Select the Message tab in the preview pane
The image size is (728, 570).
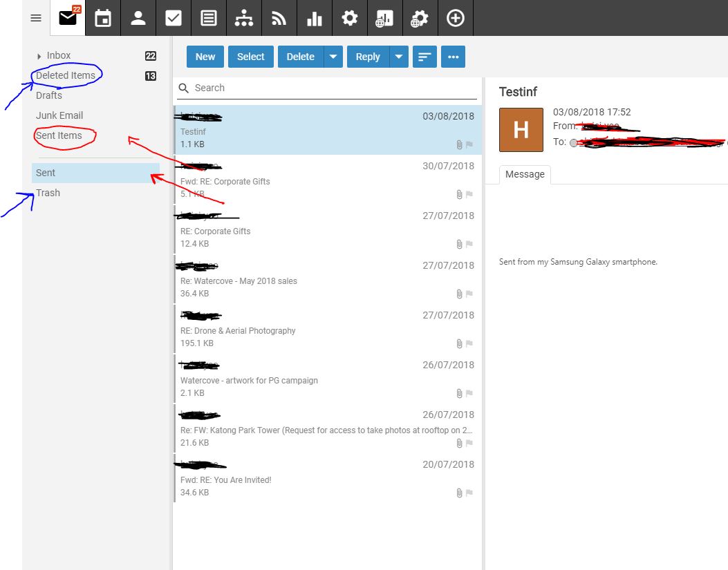click(525, 174)
